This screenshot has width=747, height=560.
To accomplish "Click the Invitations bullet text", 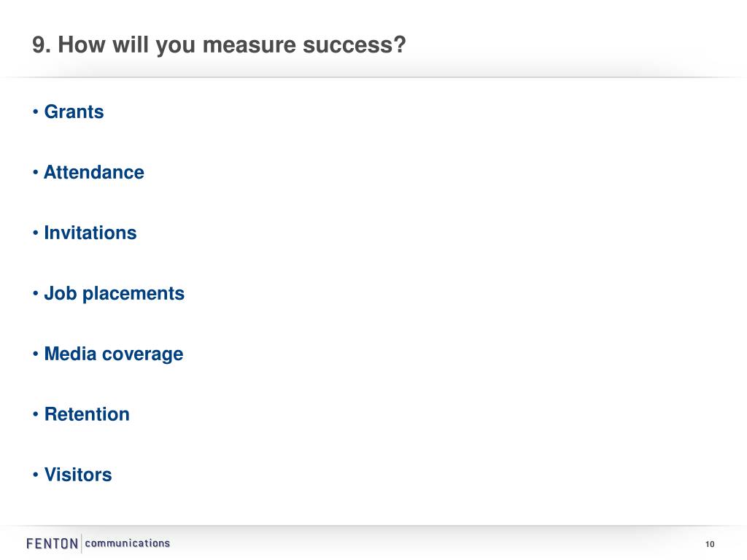I will [x=90, y=233].
